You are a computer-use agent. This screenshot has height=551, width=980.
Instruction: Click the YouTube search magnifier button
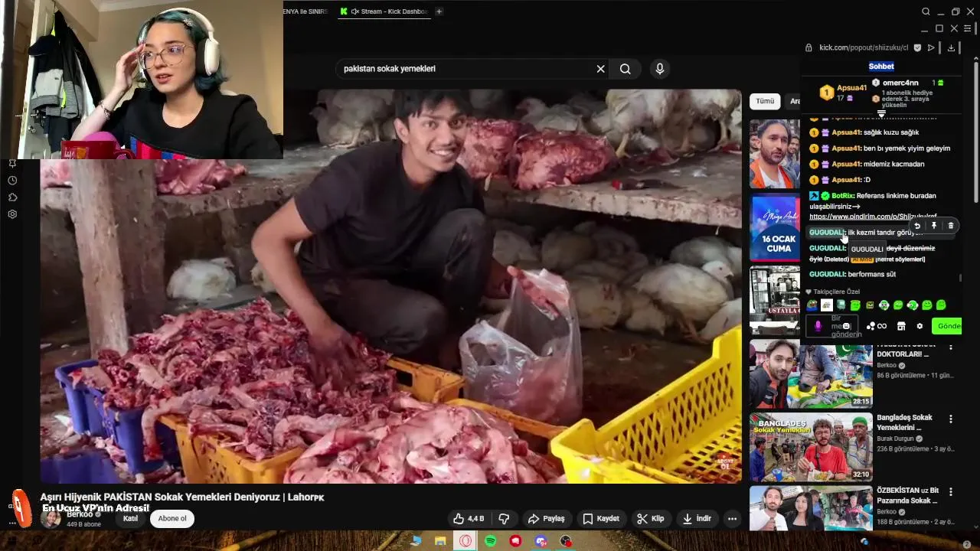click(626, 69)
